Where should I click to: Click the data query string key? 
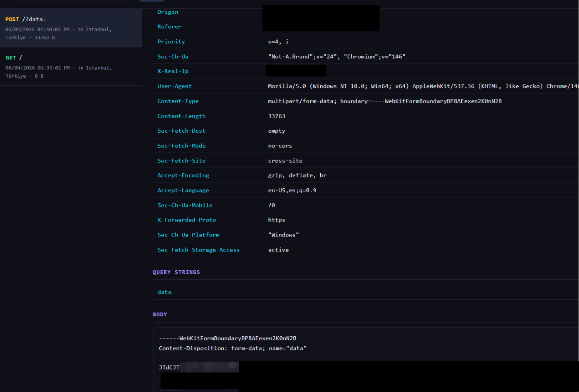[x=164, y=292]
